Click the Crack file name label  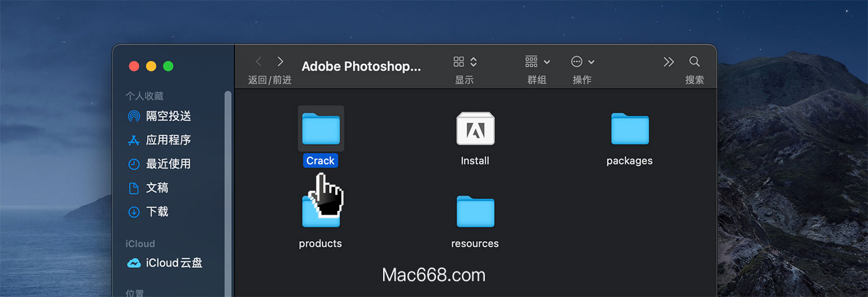321,161
